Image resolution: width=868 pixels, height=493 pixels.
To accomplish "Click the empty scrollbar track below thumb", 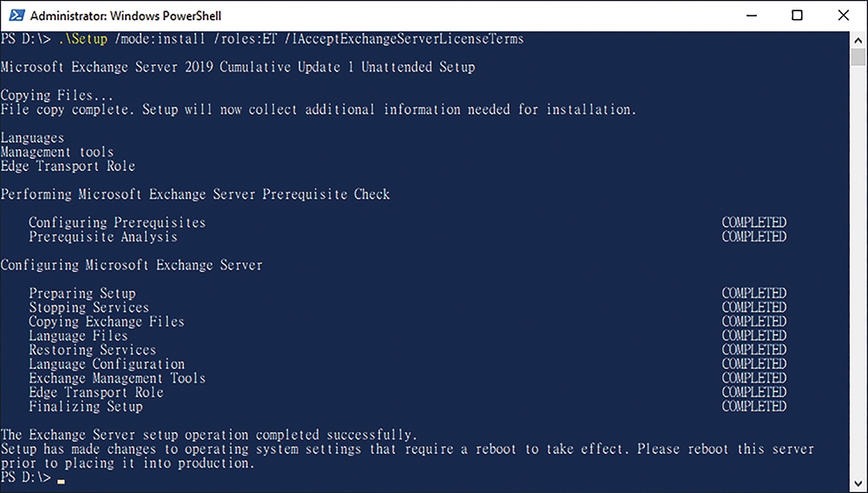I will click(858, 270).
